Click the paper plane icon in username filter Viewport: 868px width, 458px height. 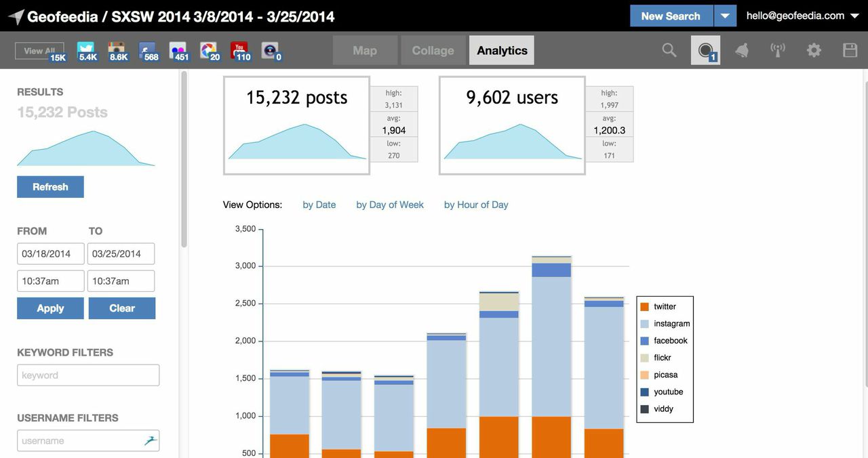click(150, 440)
